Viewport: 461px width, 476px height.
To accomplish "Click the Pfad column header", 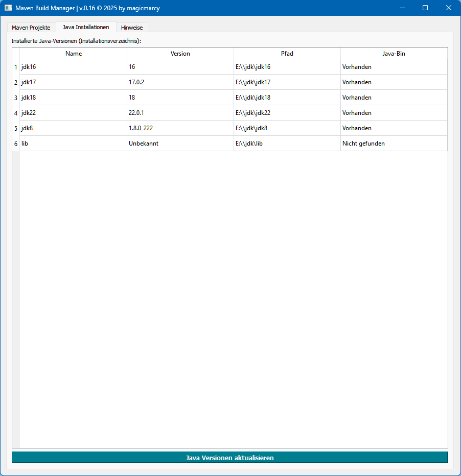I will pyautogui.click(x=287, y=54).
